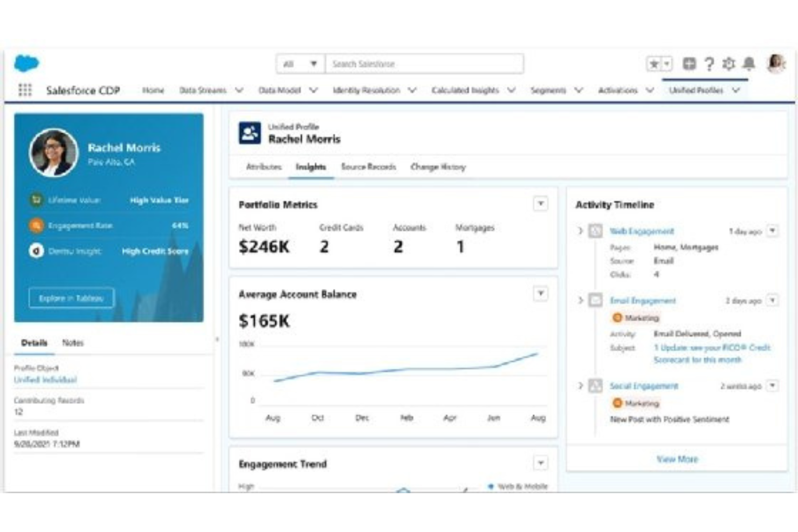Open the help question mark icon
The width and height of the screenshot is (798, 532).
(709, 64)
